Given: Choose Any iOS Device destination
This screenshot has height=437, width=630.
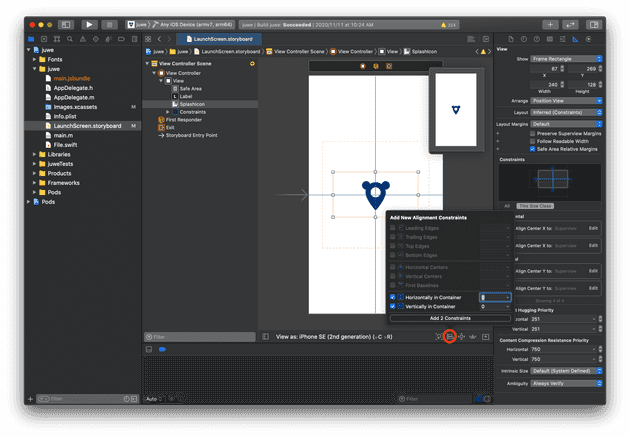Looking at the screenshot, I should coord(192,25).
